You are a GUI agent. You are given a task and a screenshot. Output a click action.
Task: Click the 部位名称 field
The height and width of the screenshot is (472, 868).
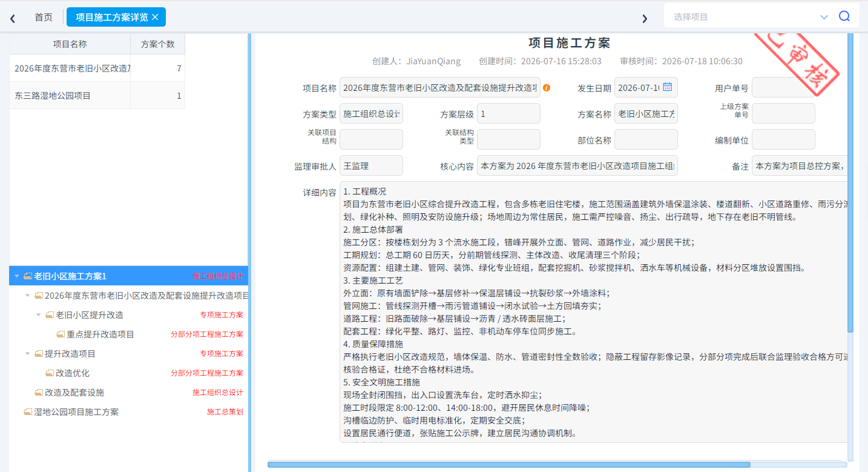646,139
